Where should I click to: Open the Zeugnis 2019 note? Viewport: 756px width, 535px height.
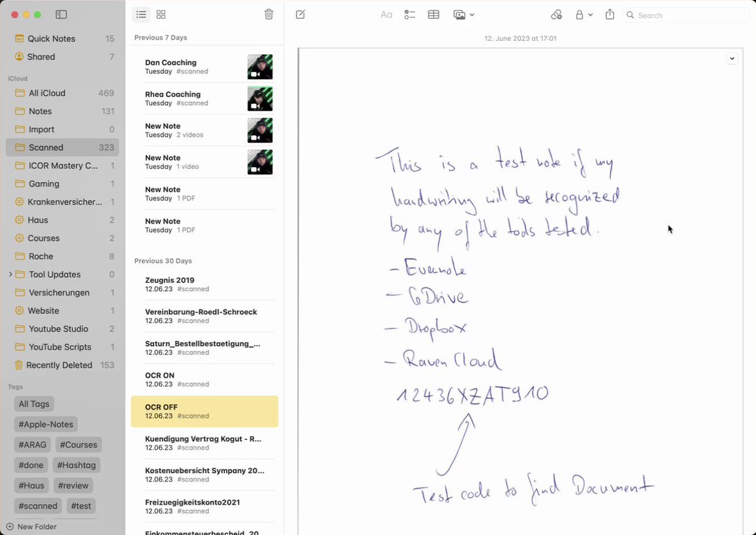[204, 284]
